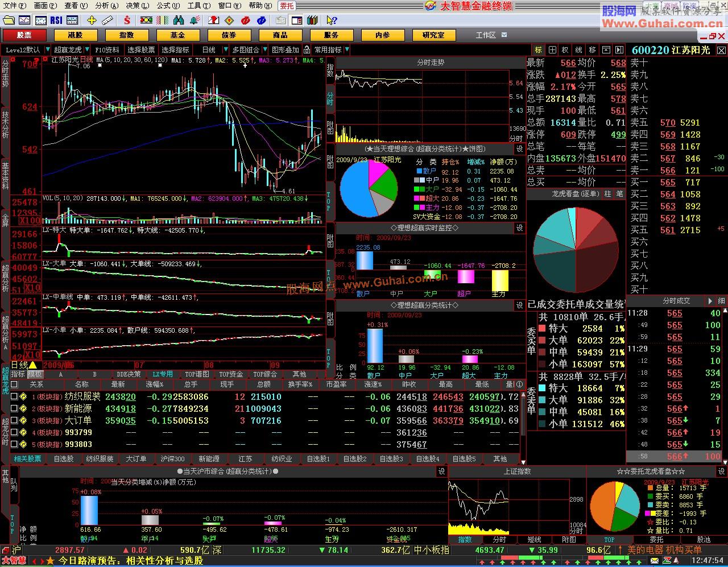
Task: Click the red circular info icon
Action: tap(245, 20)
